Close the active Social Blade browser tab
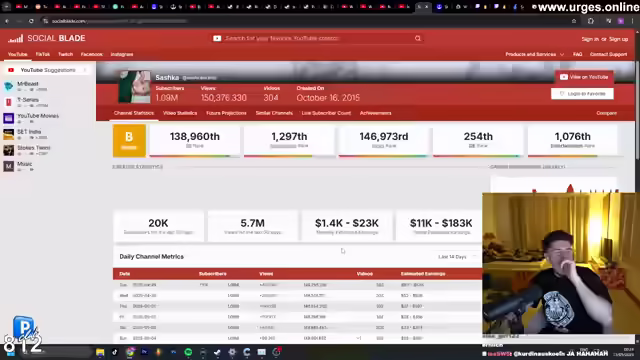This screenshot has width=640, height=360. pyautogui.click(x=427, y=7)
